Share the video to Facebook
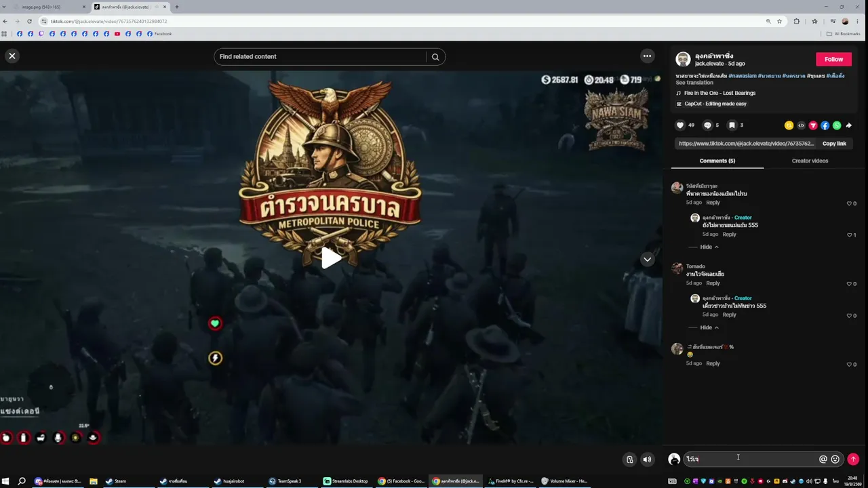 point(825,125)
